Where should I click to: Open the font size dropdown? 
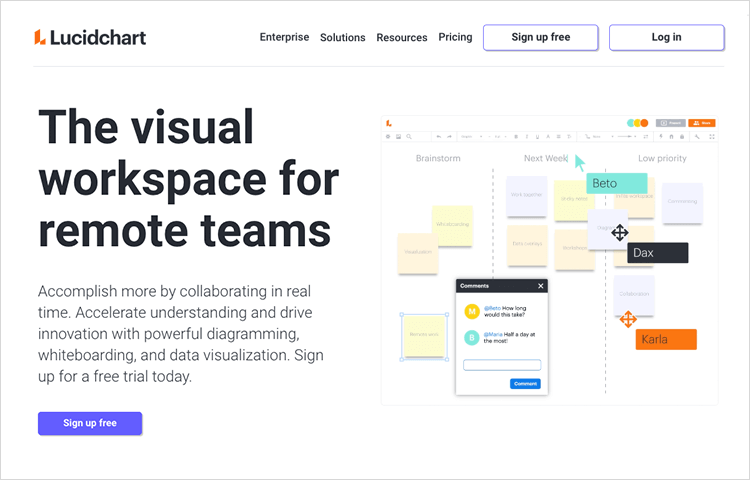coord(500,136)
